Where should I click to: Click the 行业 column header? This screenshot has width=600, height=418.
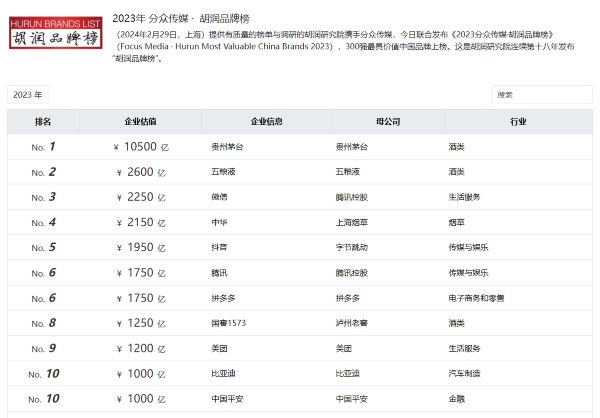pyautogui.click(x=518, y=122)
